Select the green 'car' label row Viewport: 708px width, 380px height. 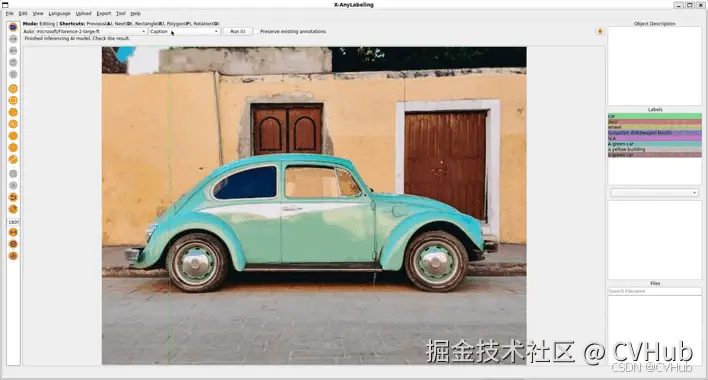(654, 116)
